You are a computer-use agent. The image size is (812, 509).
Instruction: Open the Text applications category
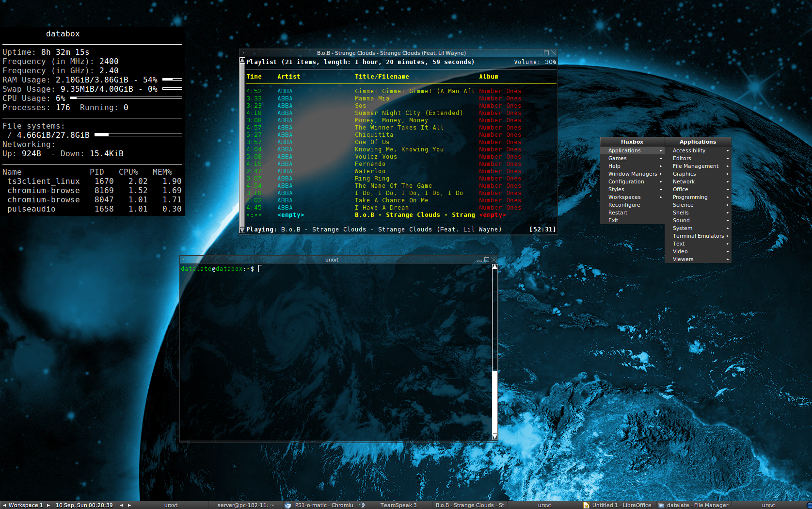[698, 244]
